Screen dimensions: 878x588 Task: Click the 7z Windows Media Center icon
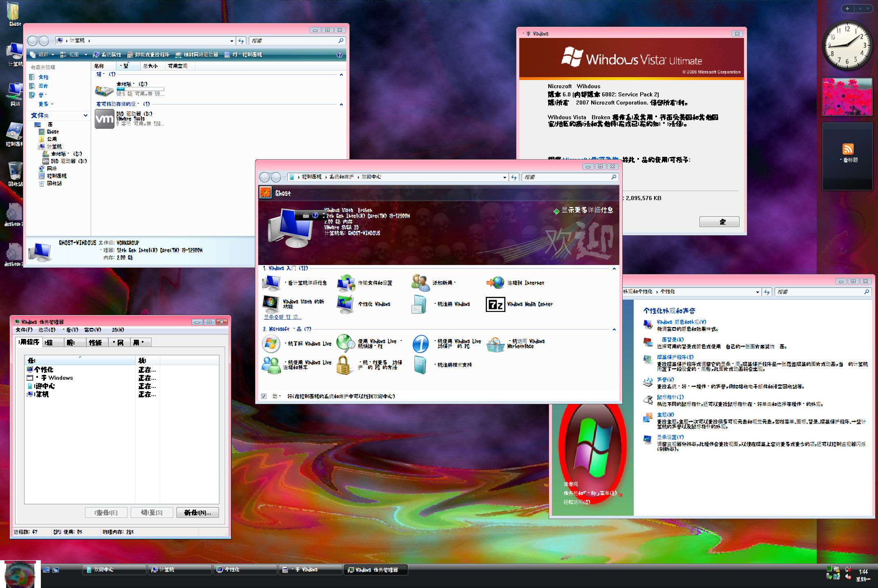pyautogui.click(x=495, y=304)
